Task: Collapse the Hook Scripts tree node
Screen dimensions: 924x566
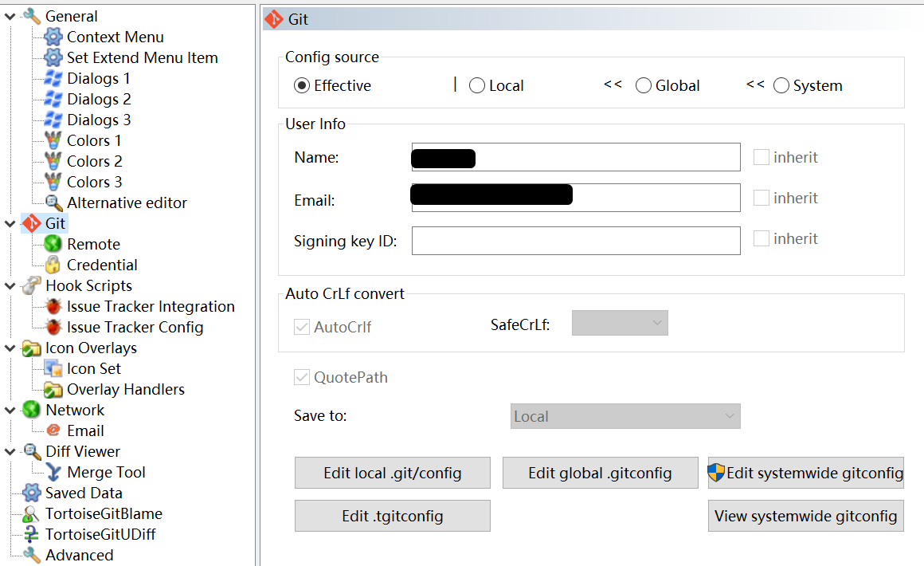Action: pos(10,285)
